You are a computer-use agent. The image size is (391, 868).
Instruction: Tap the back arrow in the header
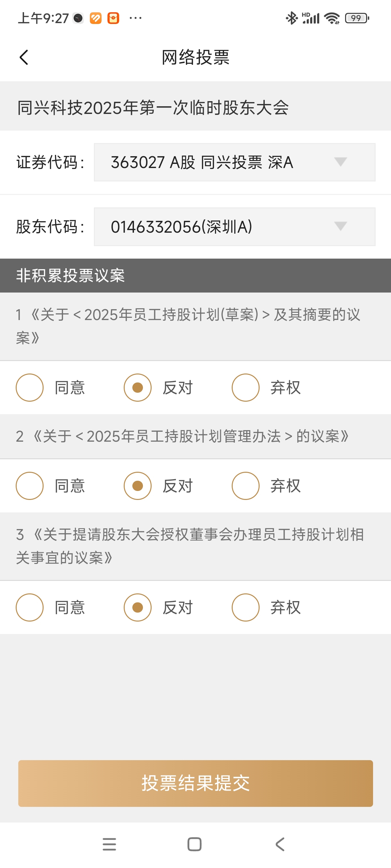coord(24,57)
